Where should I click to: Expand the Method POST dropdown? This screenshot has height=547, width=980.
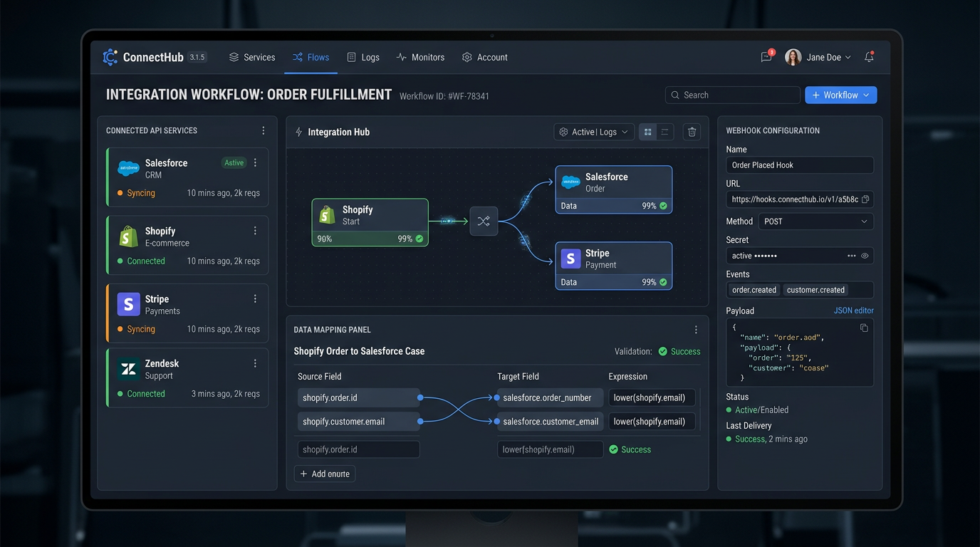click(815, 222)
